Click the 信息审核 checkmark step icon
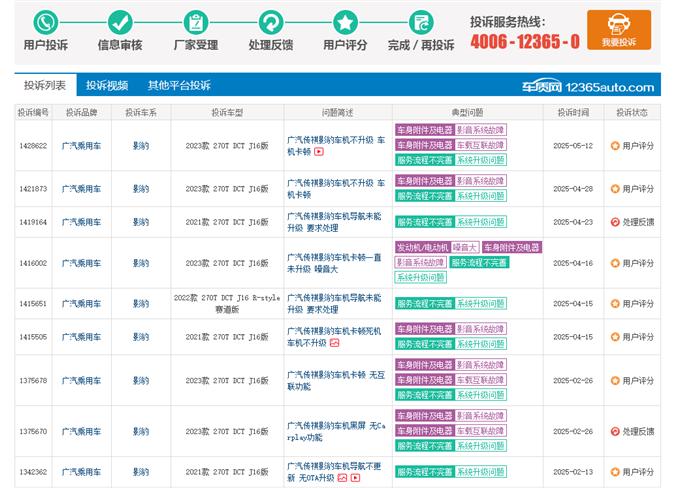 point(120,22)
